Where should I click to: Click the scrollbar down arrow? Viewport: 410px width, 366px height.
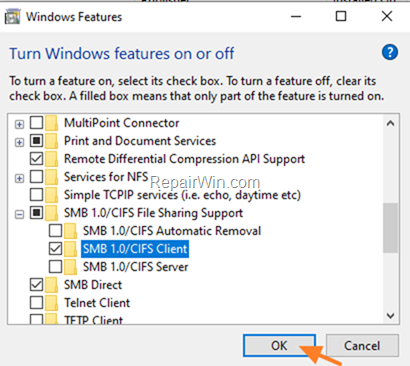(390, 315)
